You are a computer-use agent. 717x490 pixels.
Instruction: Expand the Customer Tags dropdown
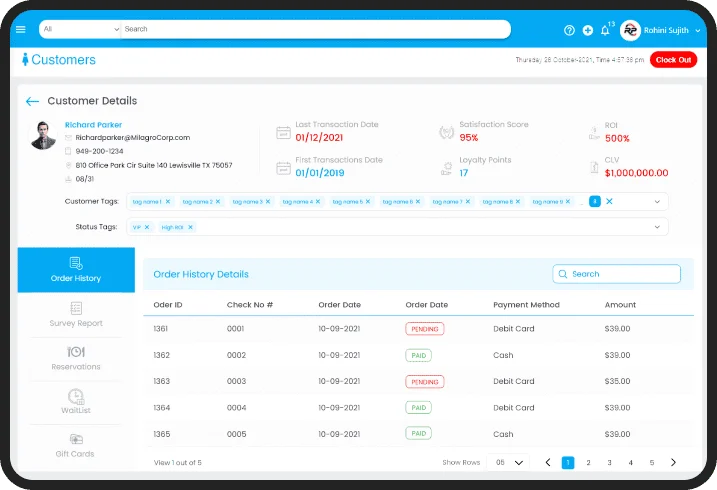tap(657, 202)
